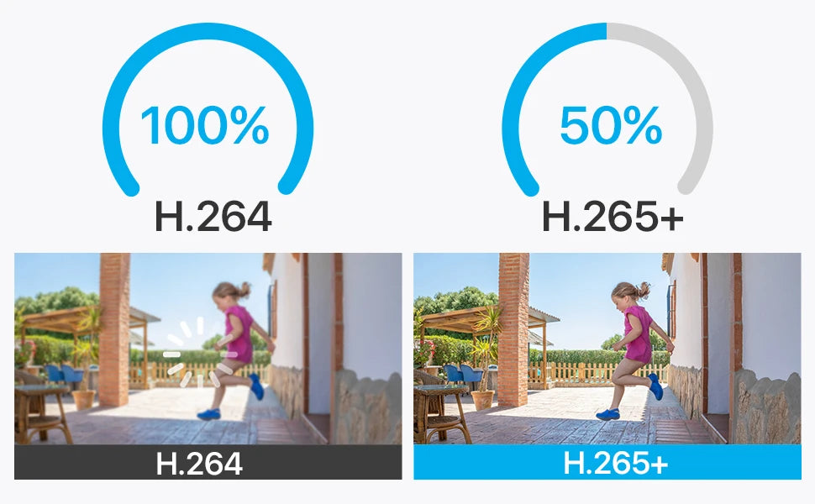Viewport: 815px width, 504px height.
Task: Click the running girl in the blurry photo
Action: 236,344
